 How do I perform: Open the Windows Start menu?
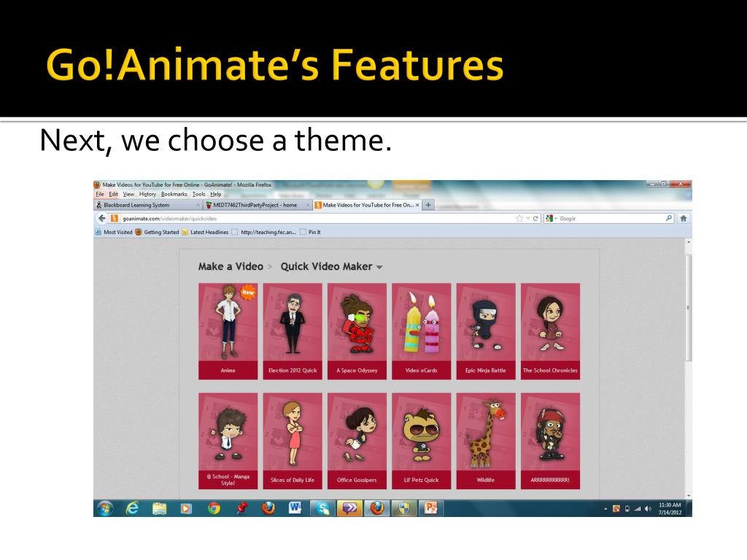(105, 508)
